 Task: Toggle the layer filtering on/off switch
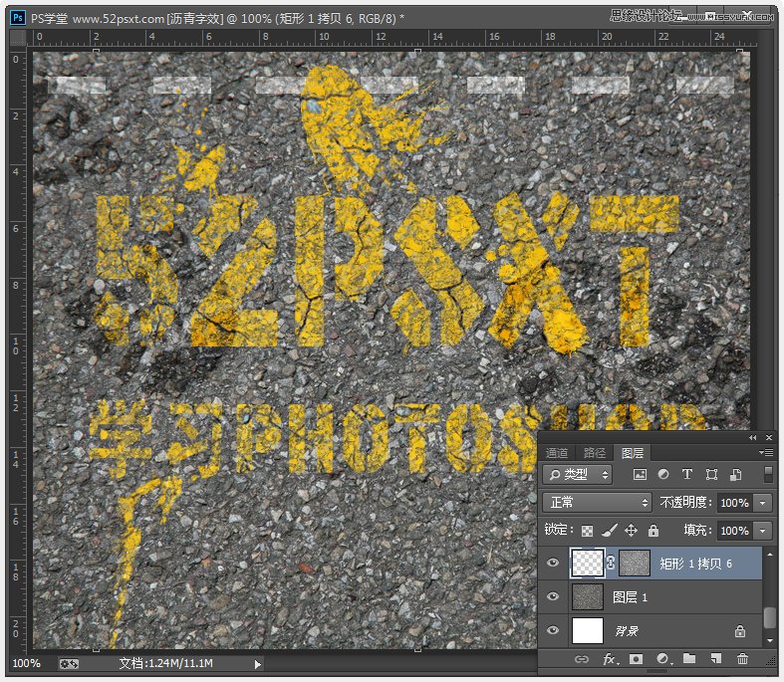pos(768,474)
